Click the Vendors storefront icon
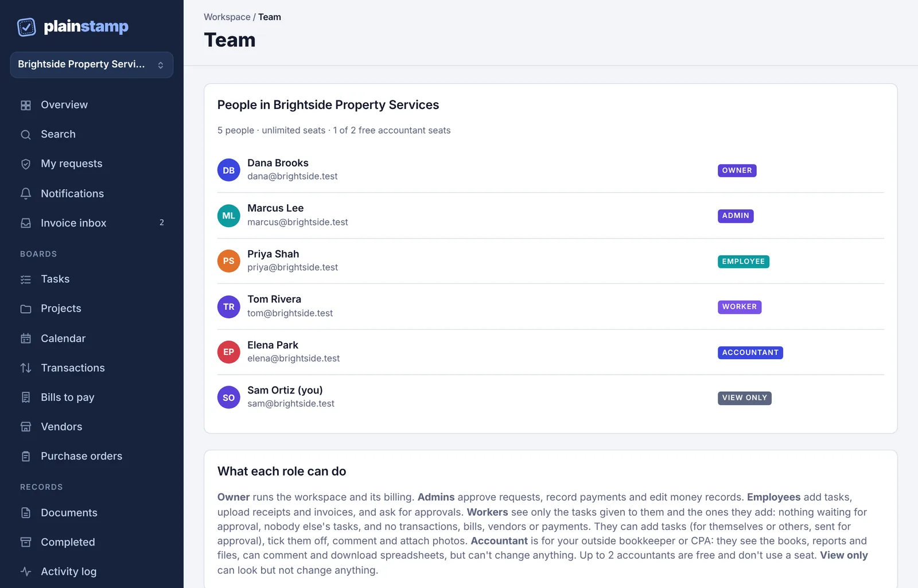918x588 pixels. (26, 427)
